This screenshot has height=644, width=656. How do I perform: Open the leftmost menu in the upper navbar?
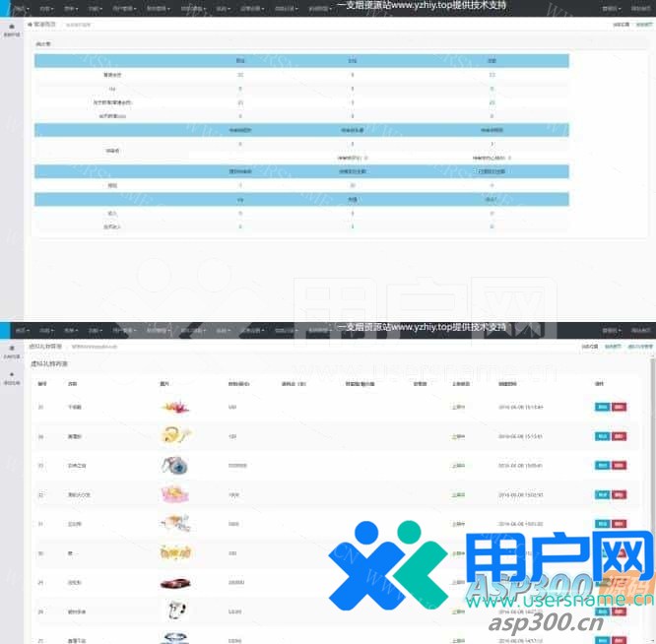click(x=20, y=8)
